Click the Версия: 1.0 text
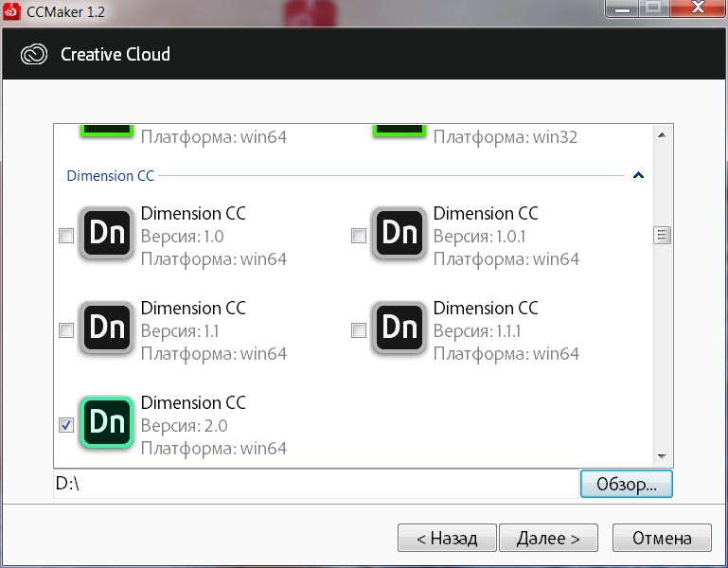Viewport: 728px width, 568px height. 182,237
